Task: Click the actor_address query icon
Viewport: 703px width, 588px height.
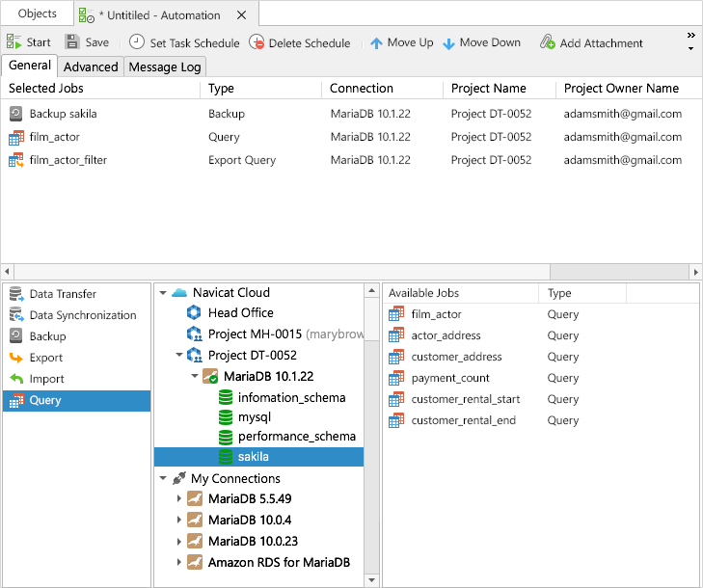Action: pyautogui.click(x=396, y=335)
